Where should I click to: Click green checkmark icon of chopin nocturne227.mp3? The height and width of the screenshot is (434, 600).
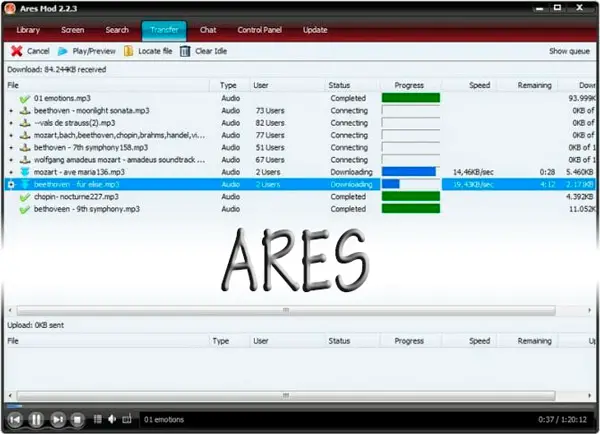tap(25, 197)
